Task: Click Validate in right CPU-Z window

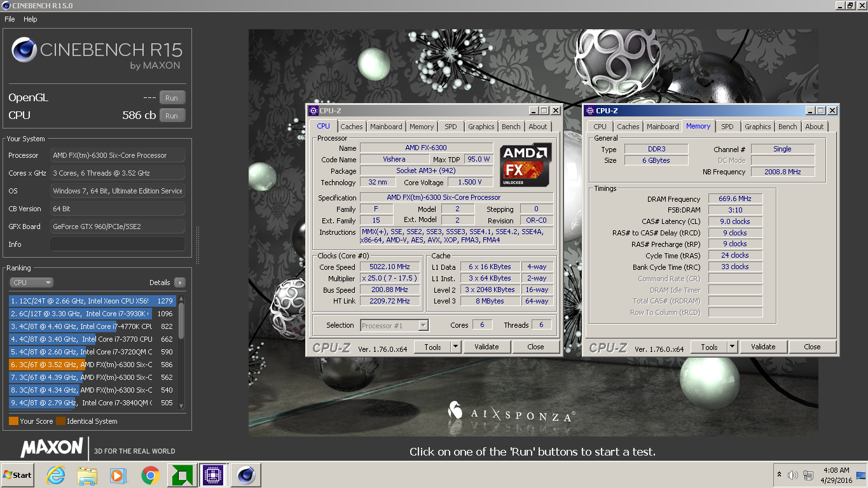Action: (x=763, y=347)
